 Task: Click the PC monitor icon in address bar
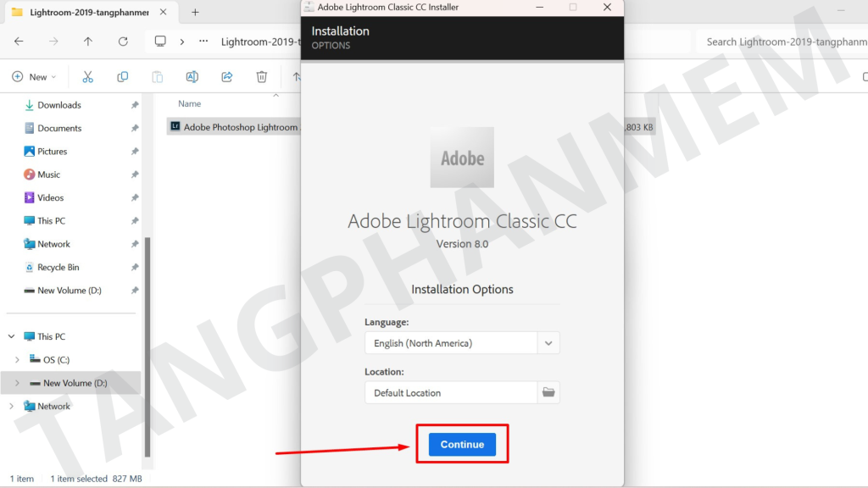pos(160,42)
